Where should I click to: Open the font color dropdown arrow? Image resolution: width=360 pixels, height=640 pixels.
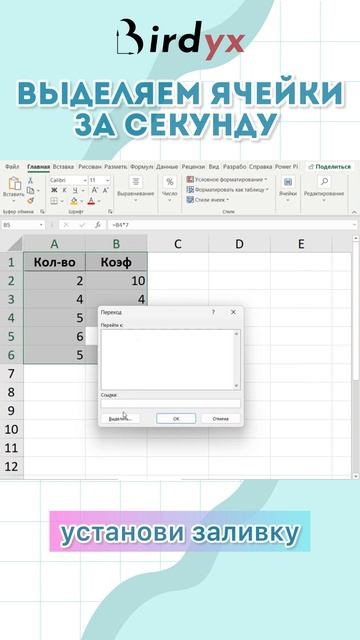pos(98,201)
